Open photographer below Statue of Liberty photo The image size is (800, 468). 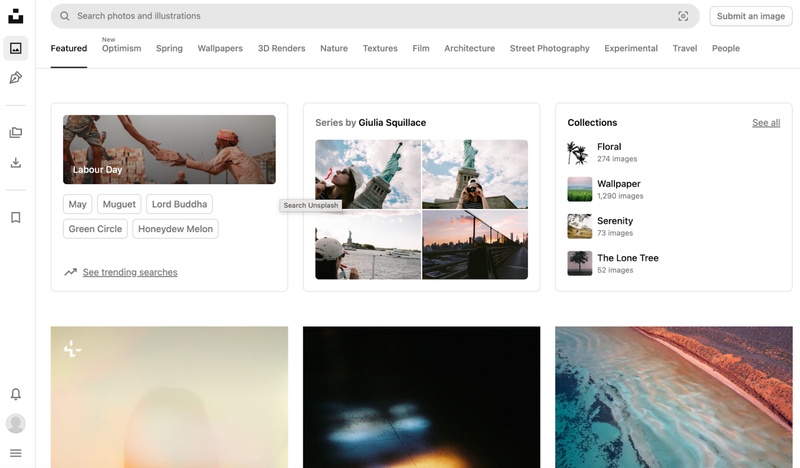click(x=475, y=175)
